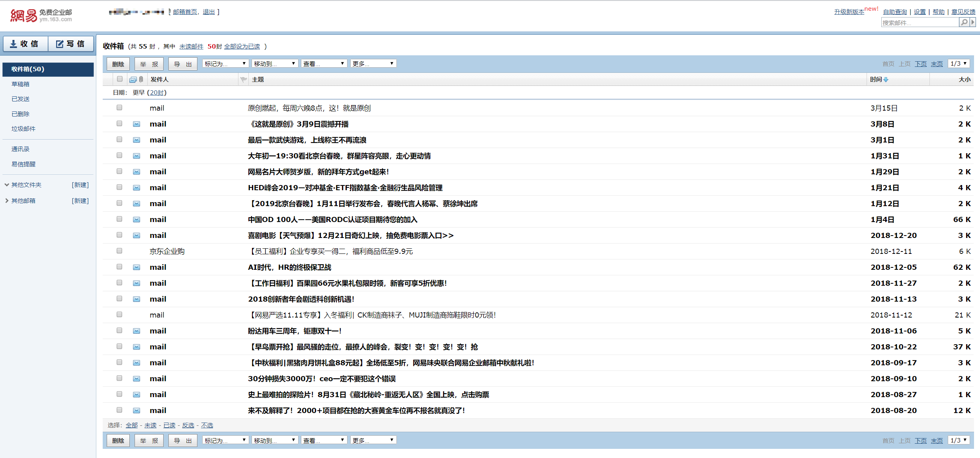The width and height of the screenshot is (980, 458).
Task: Click the arrow icon beside the search button
Action: point(973,23)
